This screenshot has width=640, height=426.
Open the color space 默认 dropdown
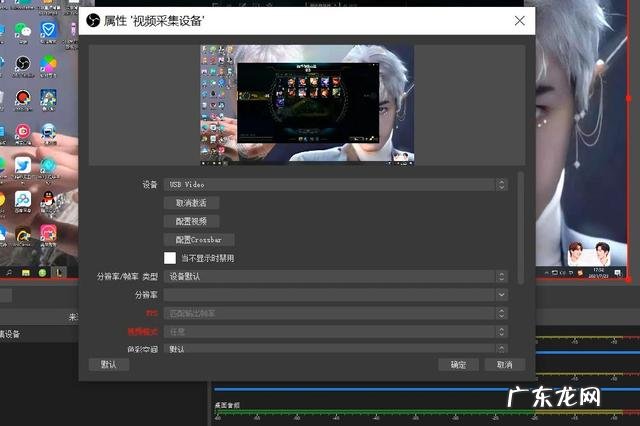[x=336, y=349]
